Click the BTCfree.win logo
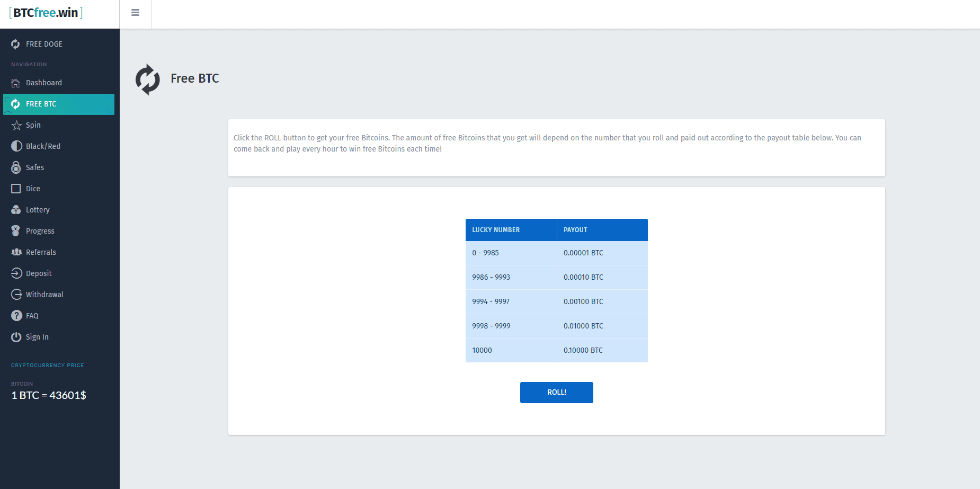The image size is (980, 489). click(46, 13)
